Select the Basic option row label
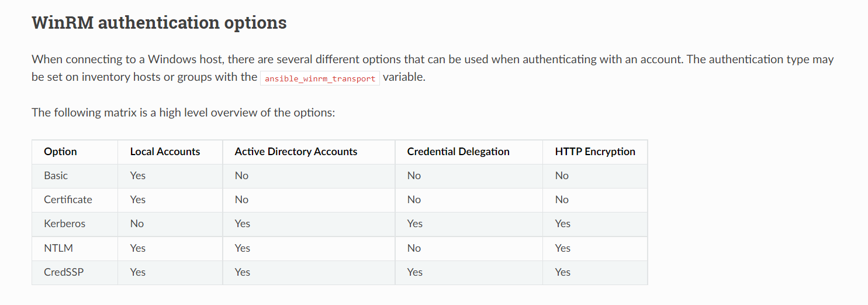Image resolution: width=868 pixels, height=305 pixels. [x=56, y=176]
